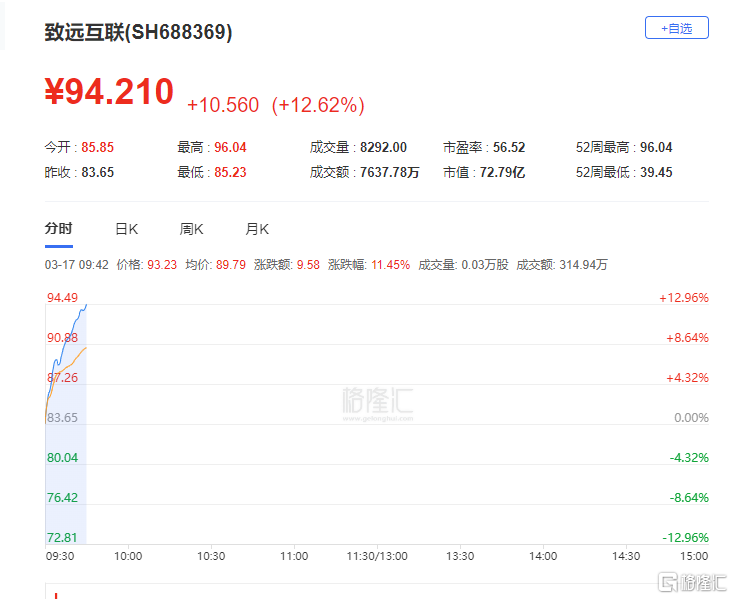
Task: Click the +12.96% right axis label
Action: 684,297
